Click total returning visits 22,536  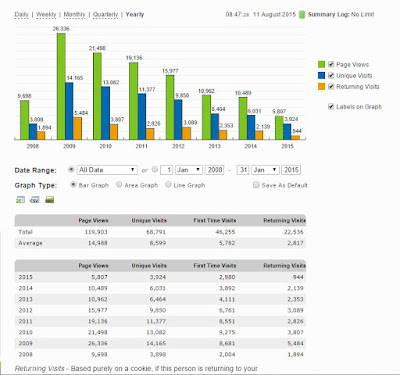(x=294, y=232)
